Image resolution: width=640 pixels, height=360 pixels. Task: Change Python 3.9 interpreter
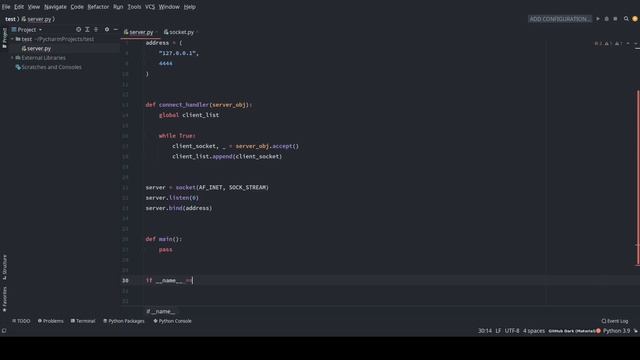click(x=616, y=331)
